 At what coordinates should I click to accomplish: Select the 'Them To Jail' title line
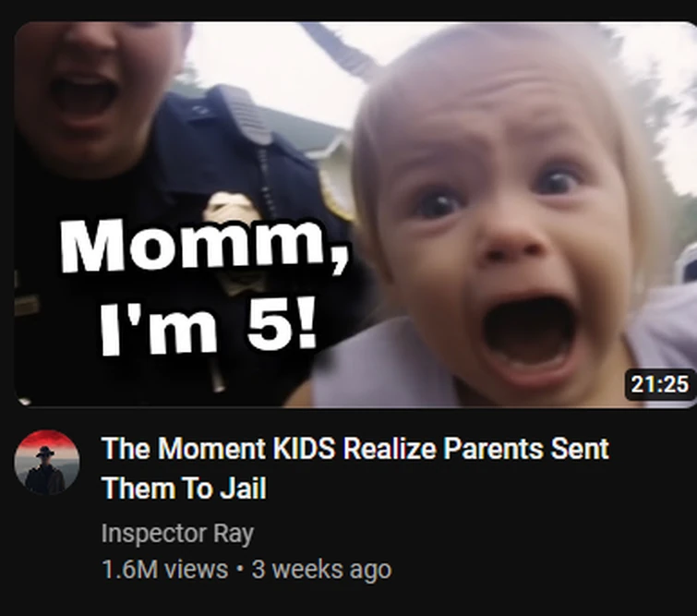pos(184,489)
